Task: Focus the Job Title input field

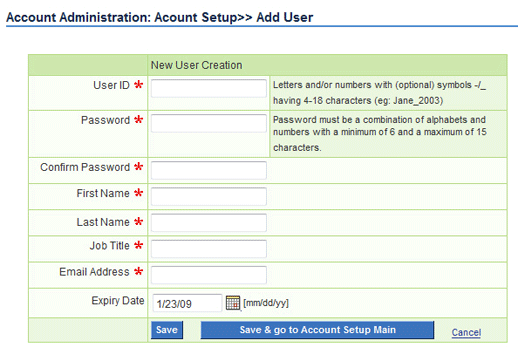Action: point(209,249)
